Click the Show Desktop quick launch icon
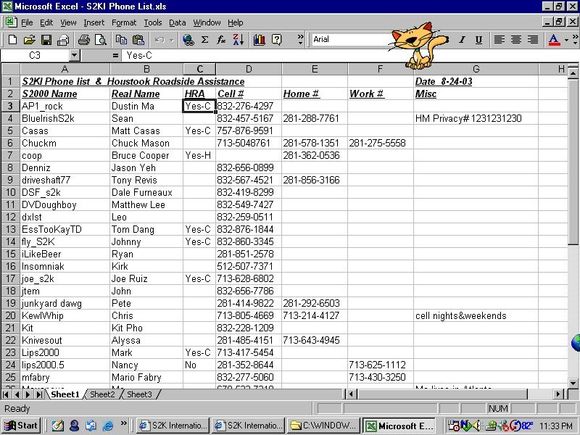The image size is (580, 435). 58,426
